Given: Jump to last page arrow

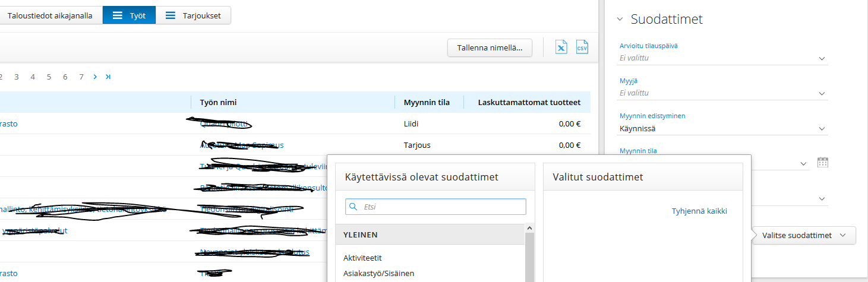Looking at the screenshot, I should [108, 77].
